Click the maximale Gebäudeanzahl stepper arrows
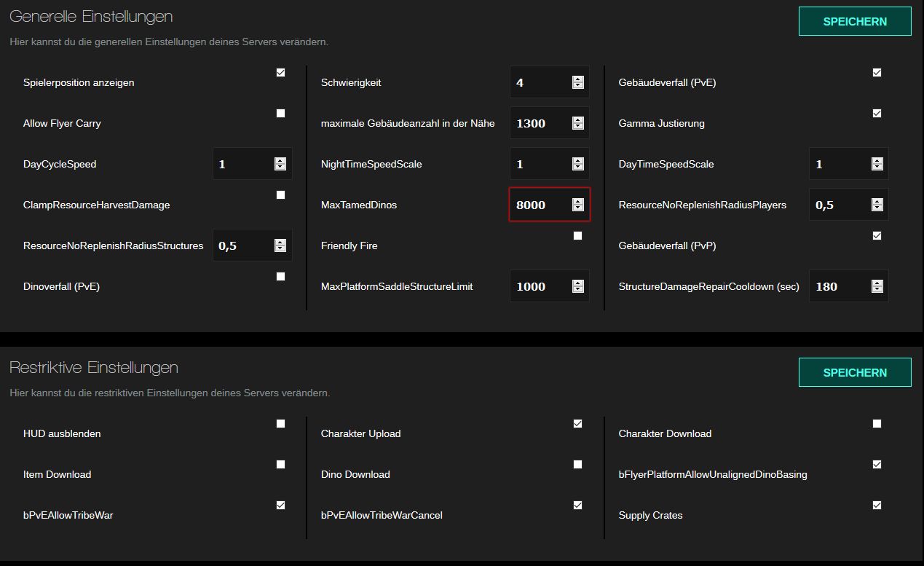This screenshot has height=566, width=924. [578, 123]
